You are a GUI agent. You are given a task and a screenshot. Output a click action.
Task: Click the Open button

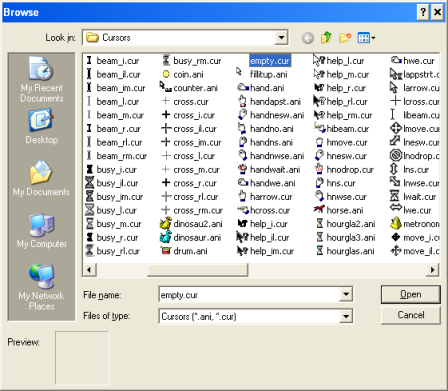point(411,294)
